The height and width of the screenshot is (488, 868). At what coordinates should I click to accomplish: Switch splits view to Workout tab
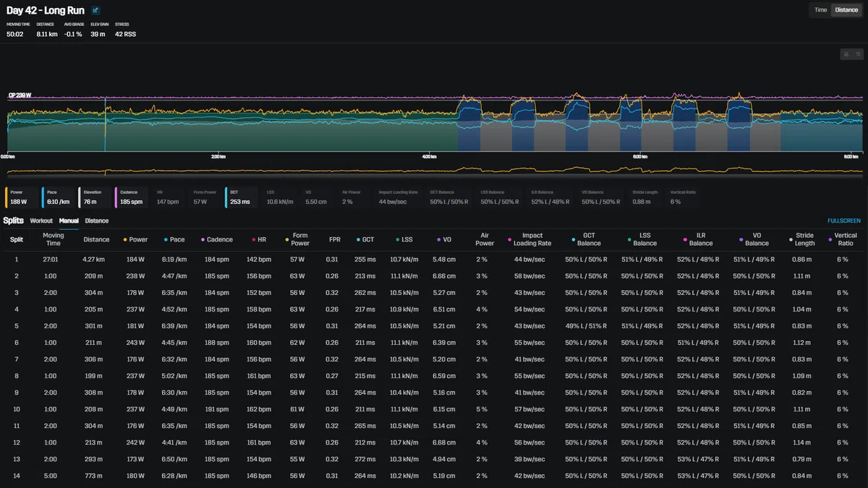[x=41, y=221]
